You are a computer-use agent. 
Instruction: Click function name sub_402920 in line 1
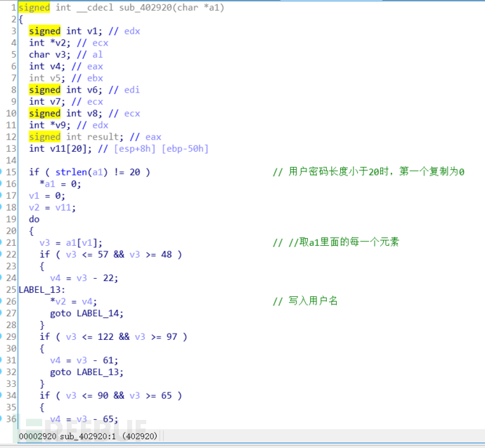click(x=145, y=8)
